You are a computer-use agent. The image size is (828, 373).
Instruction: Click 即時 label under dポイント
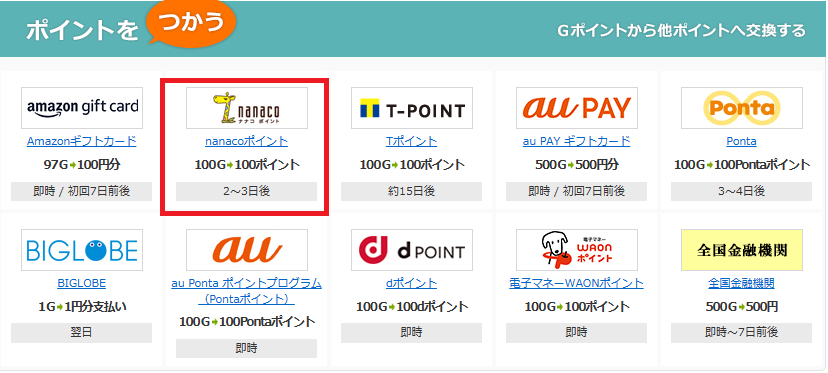pyautogui.click(x=411, y=333)
